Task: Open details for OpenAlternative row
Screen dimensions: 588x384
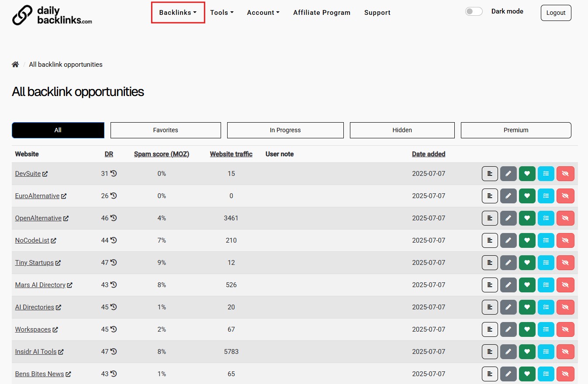Action: point(490,218)
